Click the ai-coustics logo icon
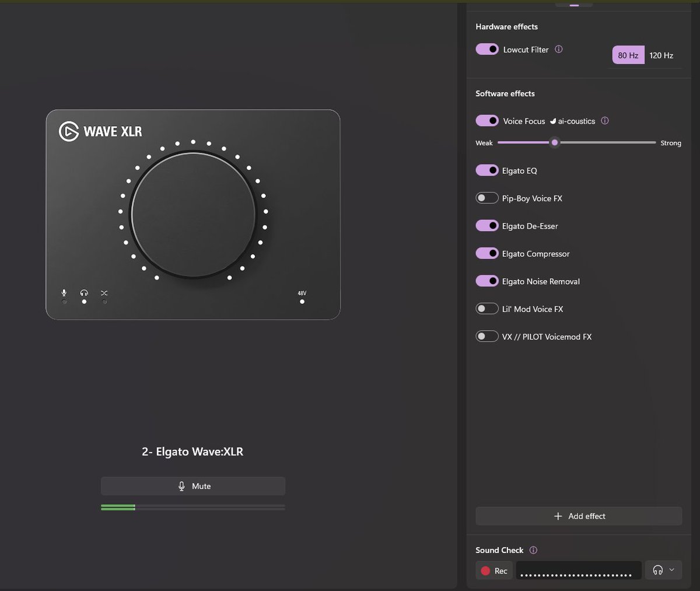Image resolution: width=700 pixels, height=591 pixels. [553, 121]
